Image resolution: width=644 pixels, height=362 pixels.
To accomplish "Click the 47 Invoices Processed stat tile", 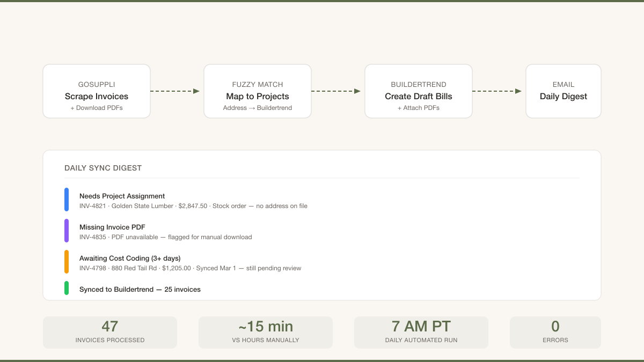I will 110,333.
